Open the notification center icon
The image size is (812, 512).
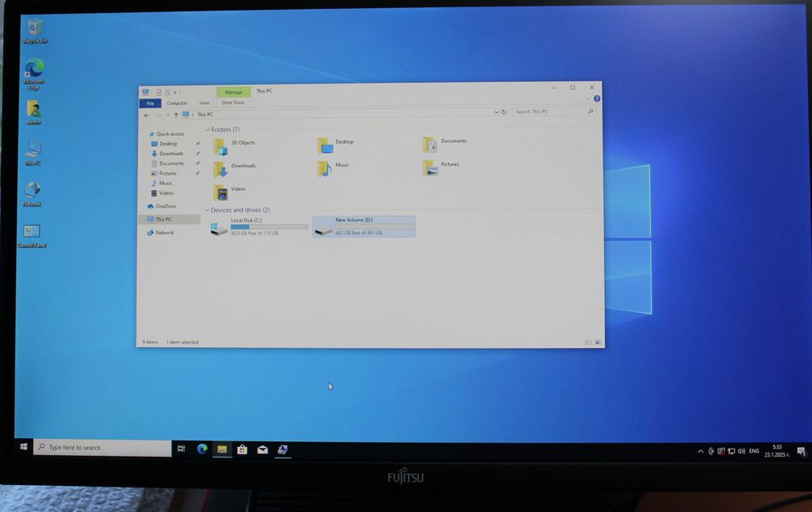coord(801,452)
